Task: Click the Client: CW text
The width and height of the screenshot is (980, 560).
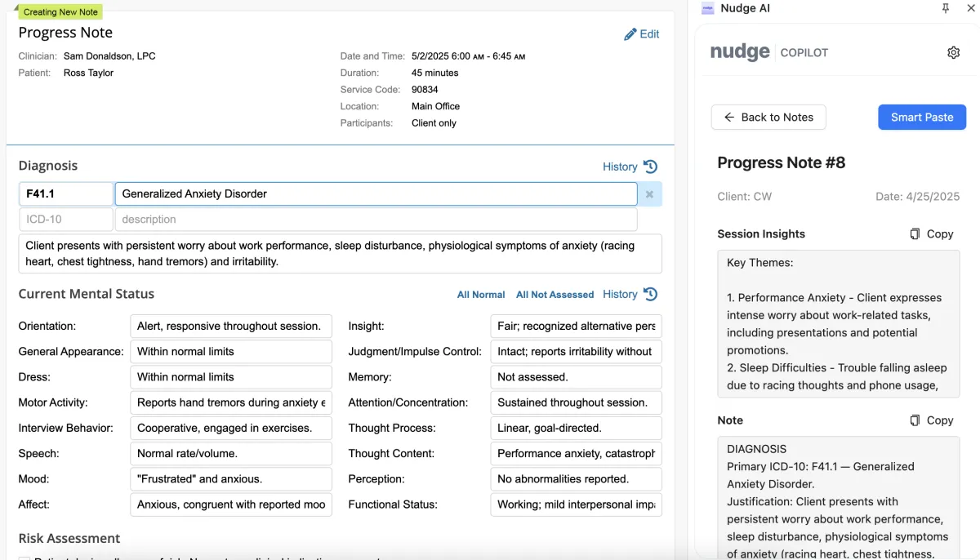Action: pyautogui.click(x=744, y=197)
